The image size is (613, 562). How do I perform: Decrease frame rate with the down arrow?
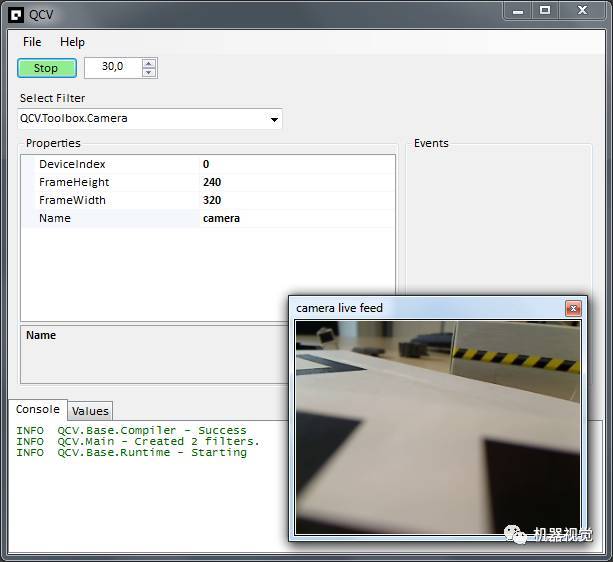pos(149,73)
